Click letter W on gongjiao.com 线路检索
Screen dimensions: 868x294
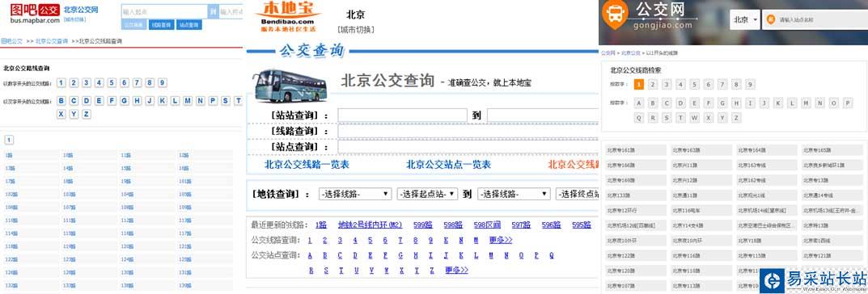[694, 118]
